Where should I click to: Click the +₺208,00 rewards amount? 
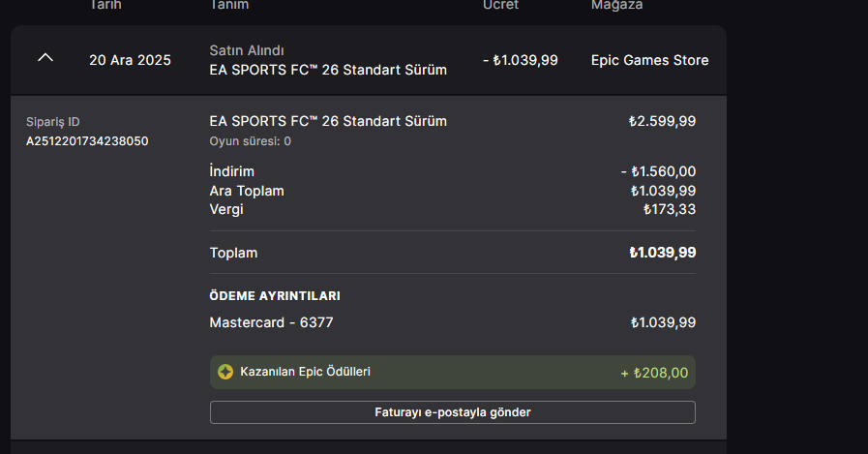654,373
